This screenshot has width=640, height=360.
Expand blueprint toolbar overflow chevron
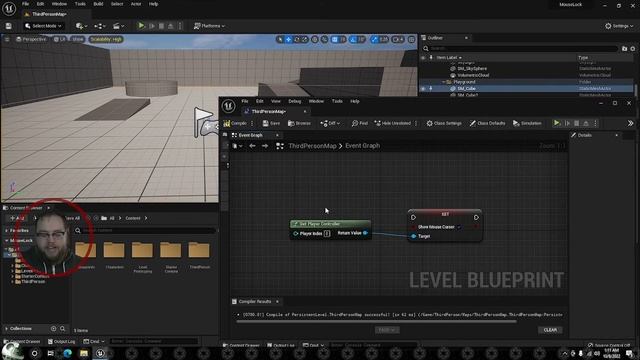tap(630, 123)
